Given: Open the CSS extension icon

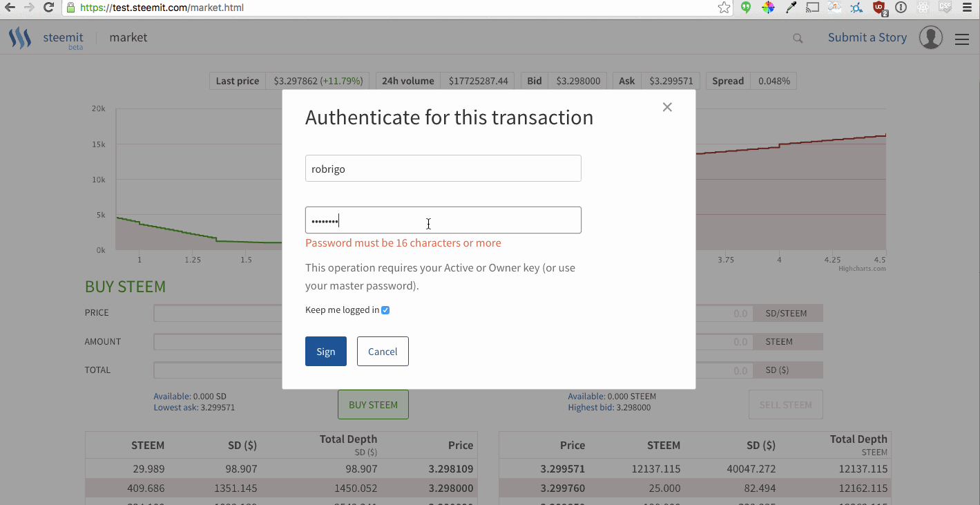Looking at the screenshot, I should pos(945,8).
